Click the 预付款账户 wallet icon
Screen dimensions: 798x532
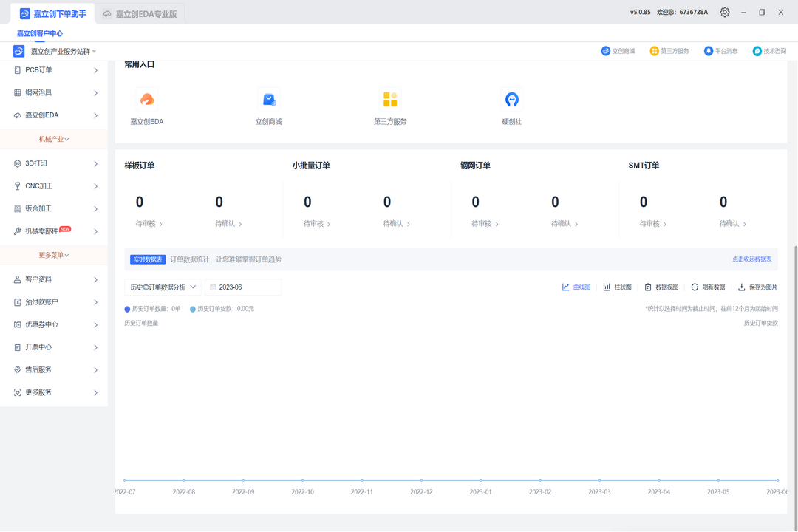[x=17, y=302]
